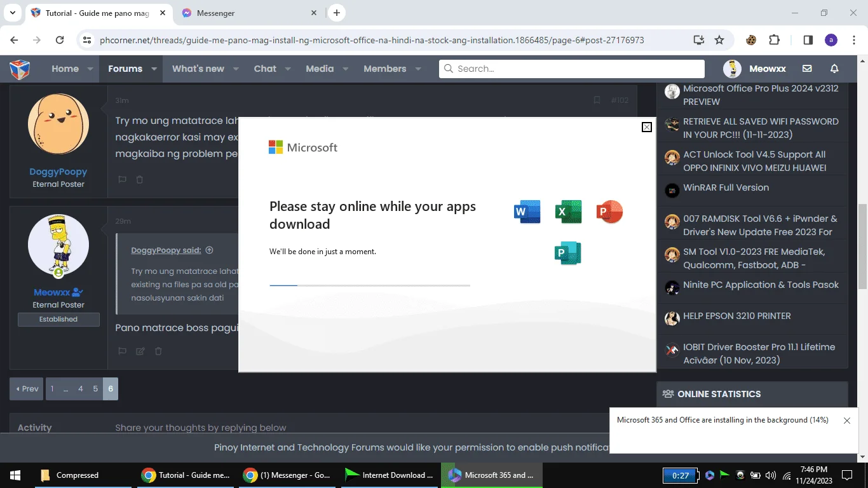Toggle Chrome side panel
The height and width of the screenshot is (488, 868).
pos(808,40)
